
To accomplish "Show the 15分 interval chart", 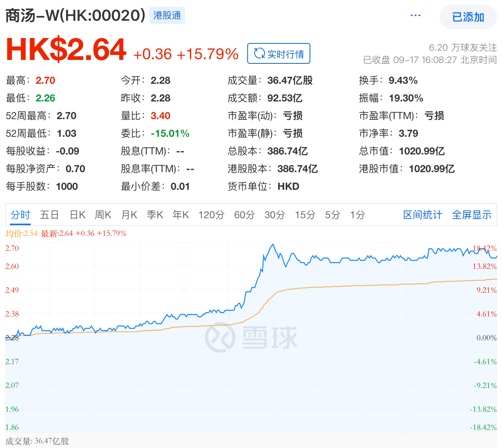I will (x=305, y=215).
